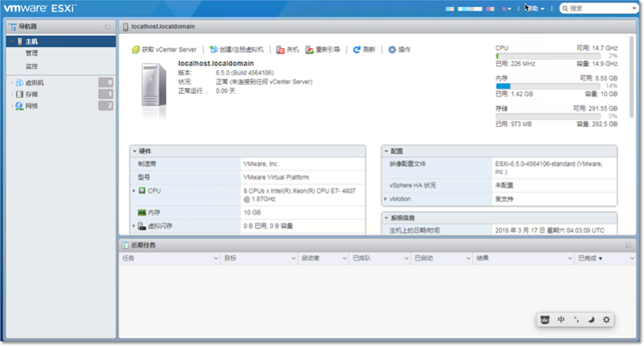Click the 存储 usage progress bar
644x346 pixels.
(x=548, y=117)
